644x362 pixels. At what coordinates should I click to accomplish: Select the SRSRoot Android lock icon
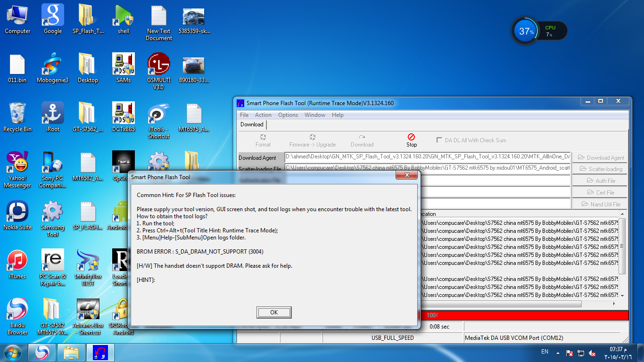point(123,317)
